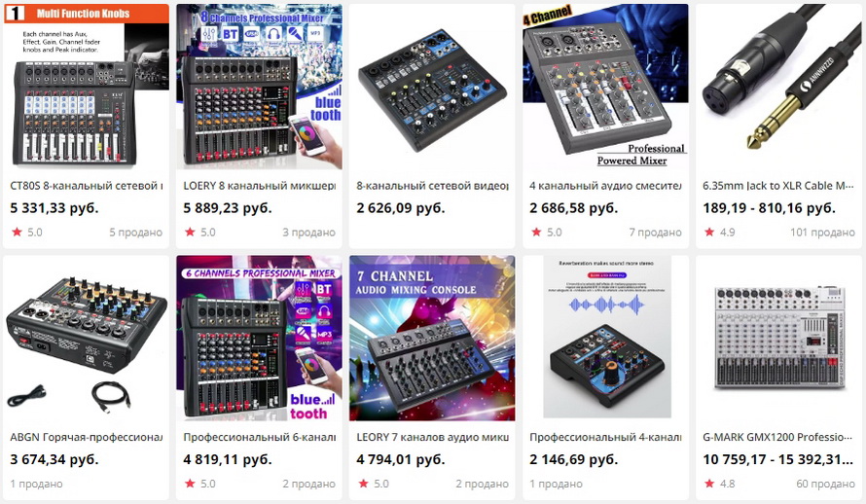The image size is (866, 504).
Task: Click the price 4 819,11 руб.
Action: click(228, 459)
